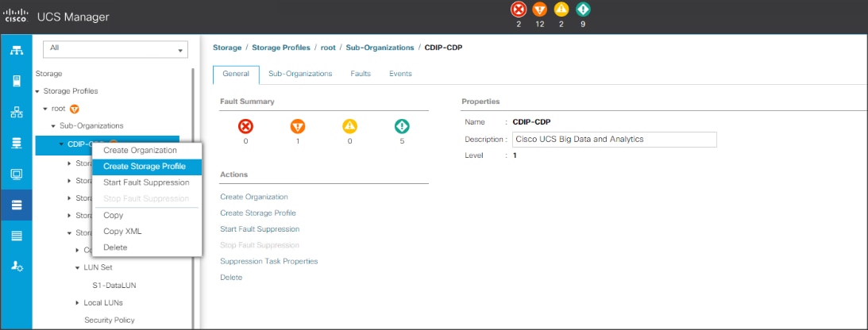868x330 pixels.
Task: Click Sub-Organizations breadcrumb link
Action: click(380, 48)
